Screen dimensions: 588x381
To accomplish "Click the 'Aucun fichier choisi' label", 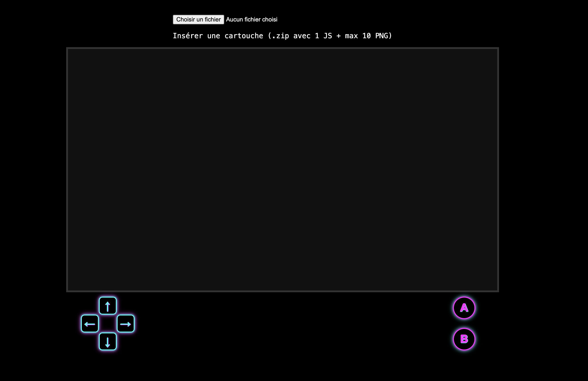I will (x=252, y=19).
